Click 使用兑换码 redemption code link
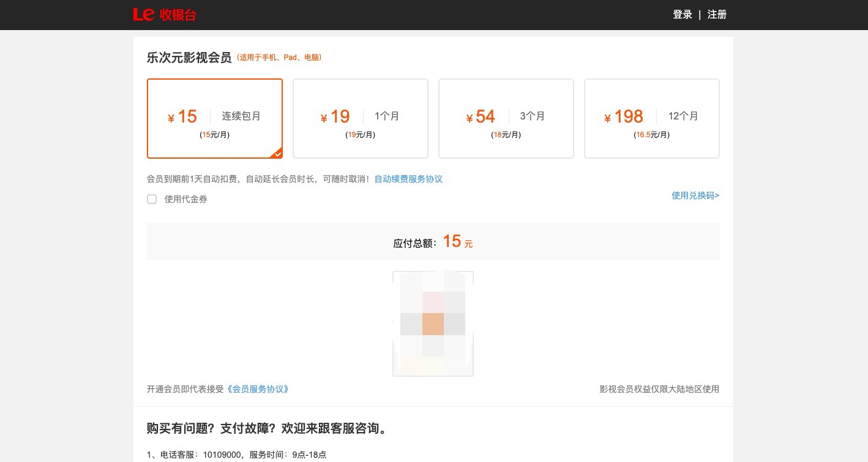Image resolution: width=868 pixels, height=462 pixels. (695, 195)
